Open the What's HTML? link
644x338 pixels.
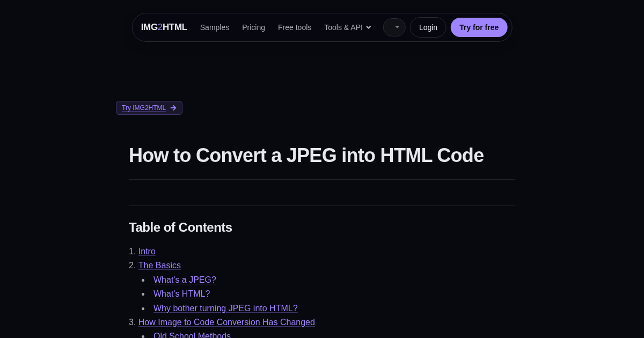coord(182,293)
